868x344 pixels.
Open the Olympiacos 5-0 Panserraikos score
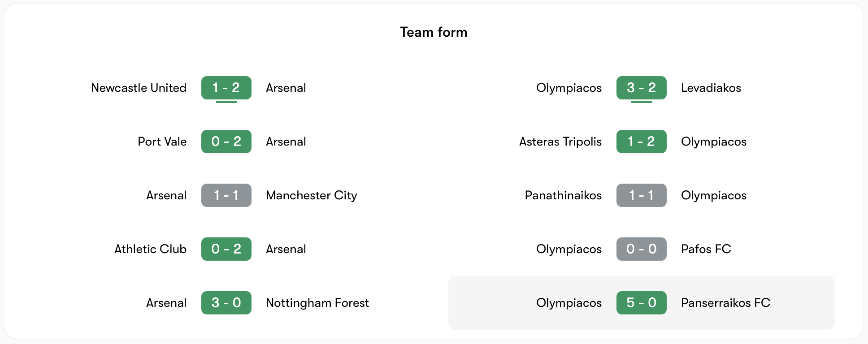(641, 303)
